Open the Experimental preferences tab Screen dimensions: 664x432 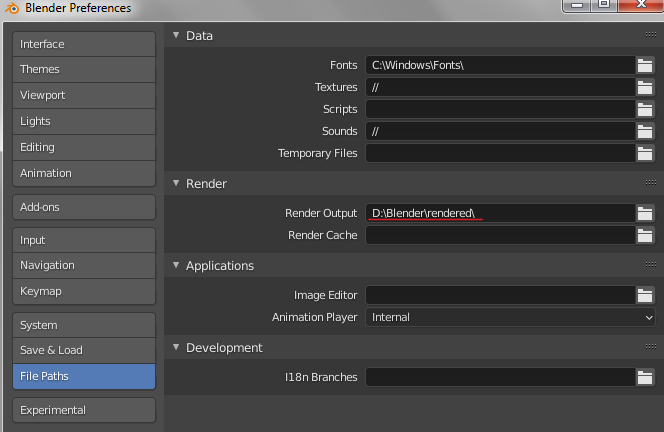84,410
